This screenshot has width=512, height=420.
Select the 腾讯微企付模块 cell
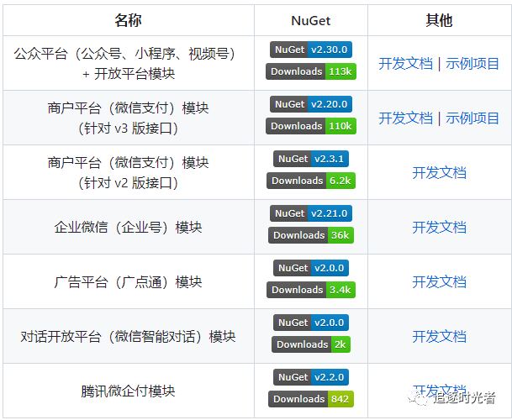[129, 391]
